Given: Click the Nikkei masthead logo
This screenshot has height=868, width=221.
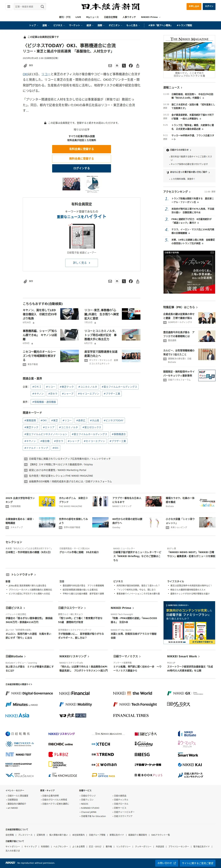Looking at the screenshot, I should [110, 7].
